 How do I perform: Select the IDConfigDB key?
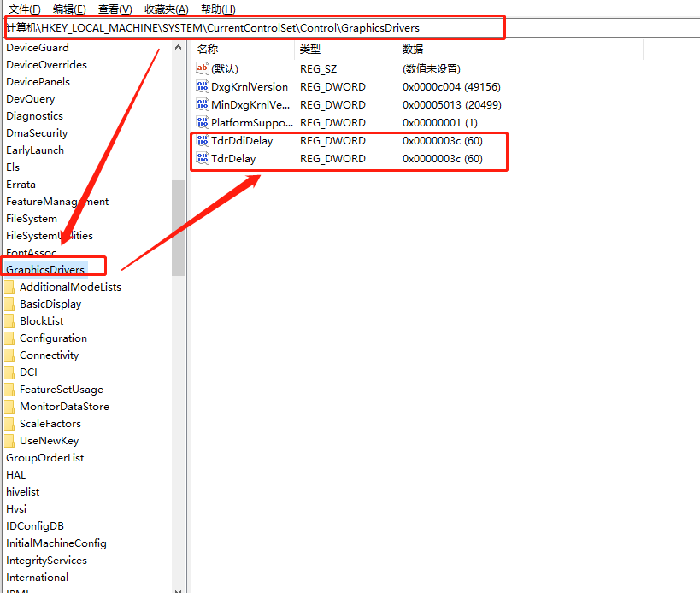(35, 526)
